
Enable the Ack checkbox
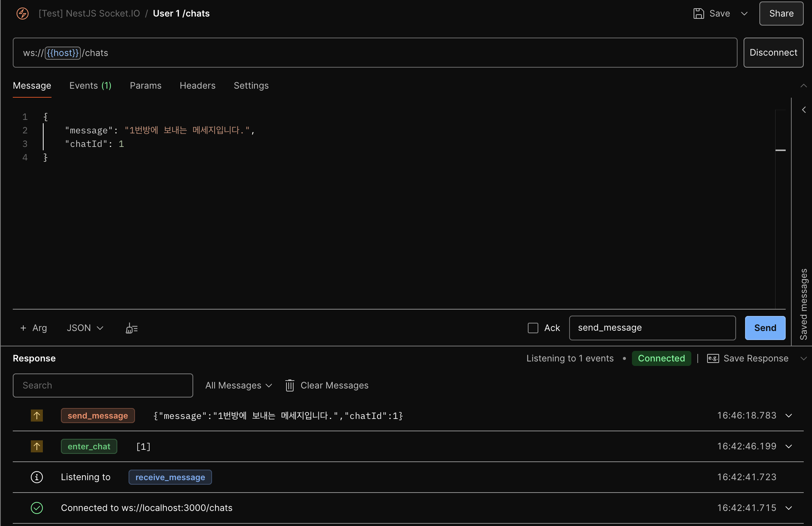pos(533,328)
